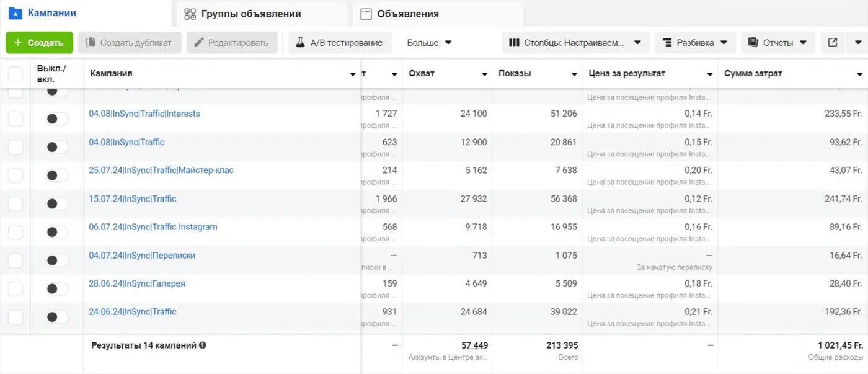Screen dimensions: 868x374
Task: Tick the checkbox for 24.06.24|InSync|Traffic row
Action: click(x=15, y=317)
